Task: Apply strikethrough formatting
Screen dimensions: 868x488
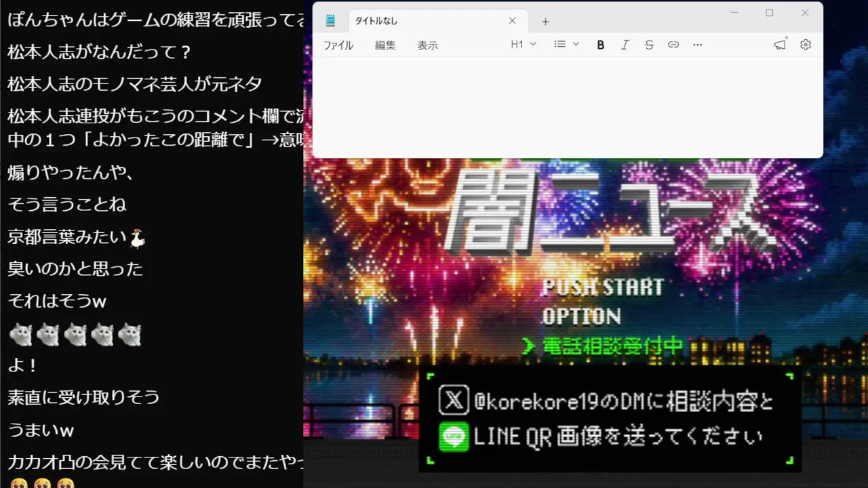Action: click(649, 45)
